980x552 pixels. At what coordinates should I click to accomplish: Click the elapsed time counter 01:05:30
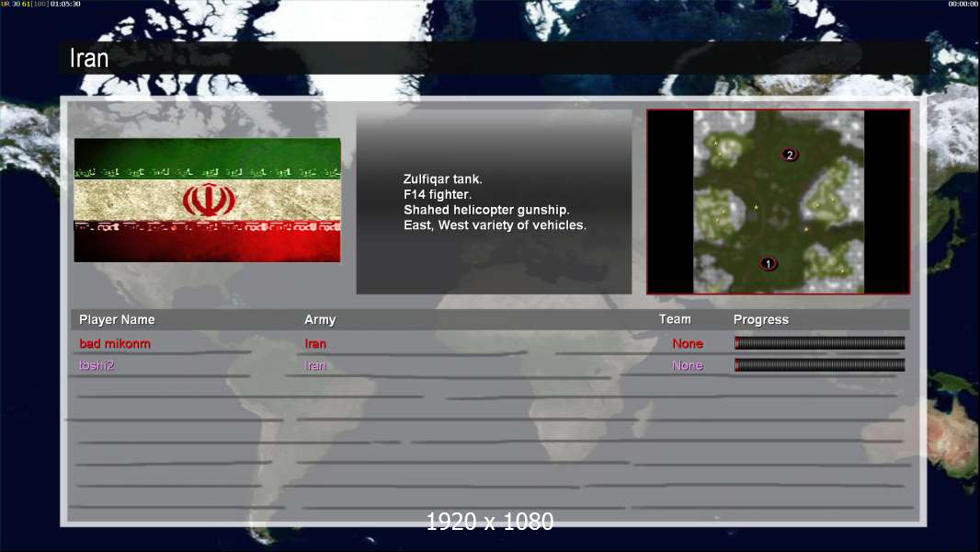(65, 4)
